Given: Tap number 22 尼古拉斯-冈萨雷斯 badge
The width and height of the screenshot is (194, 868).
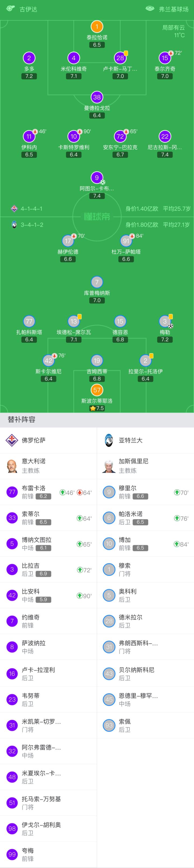Looking at the screenshot, I should [165, 136].
